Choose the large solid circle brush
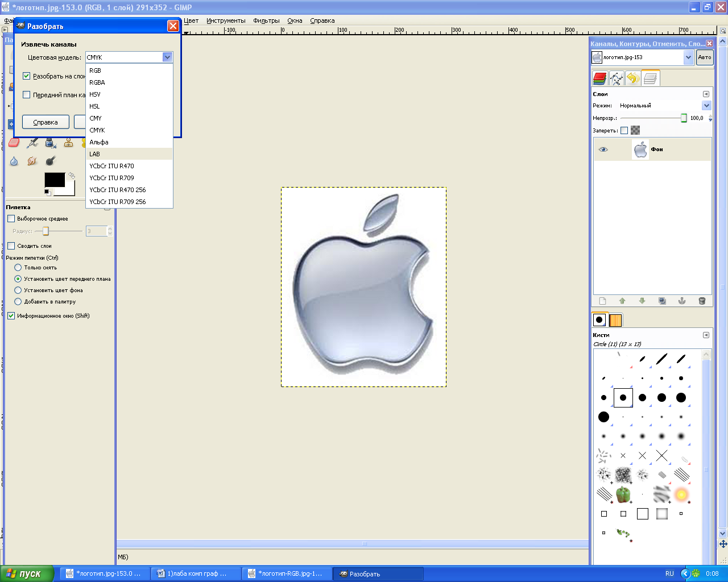Viewport: 728px width, 582px height. click(604, 417)
